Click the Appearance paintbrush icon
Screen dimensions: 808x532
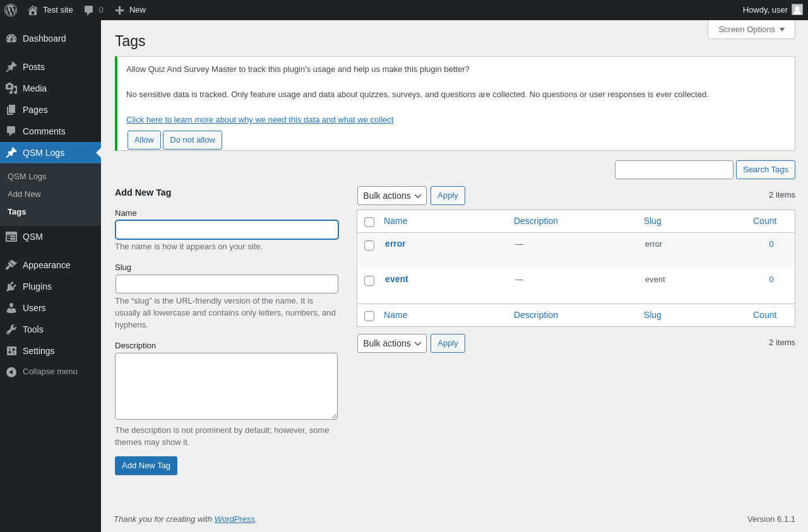click(11, 265)
